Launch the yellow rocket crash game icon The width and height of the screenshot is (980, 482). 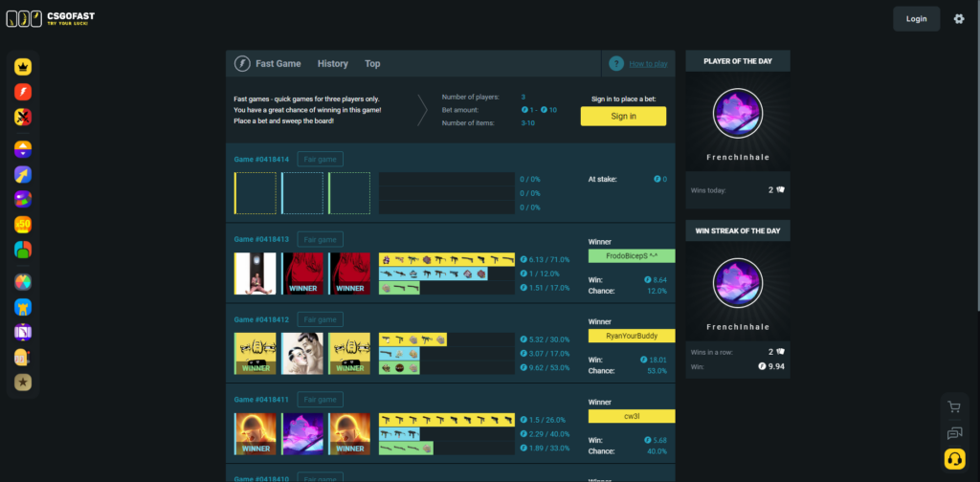[23, 174]
